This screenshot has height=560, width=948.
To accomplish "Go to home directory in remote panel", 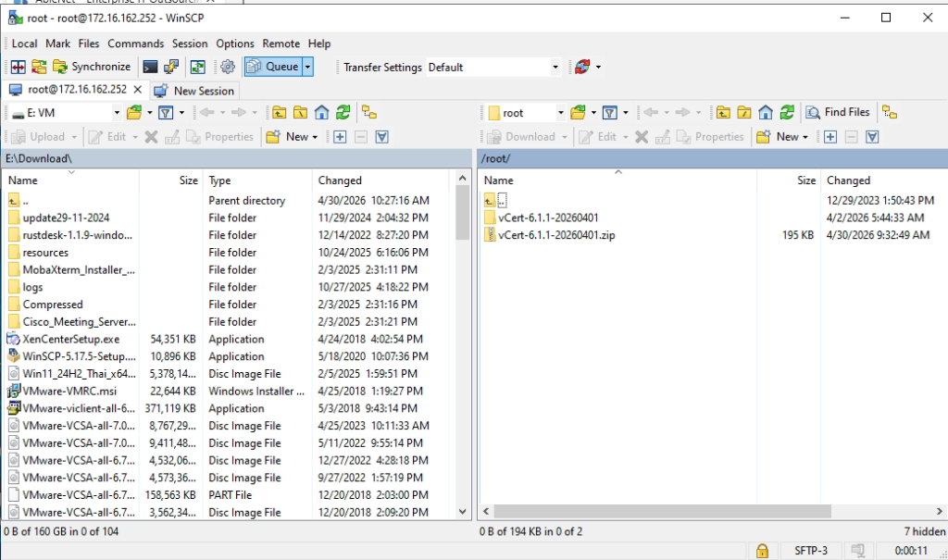I will pos(766,113).
